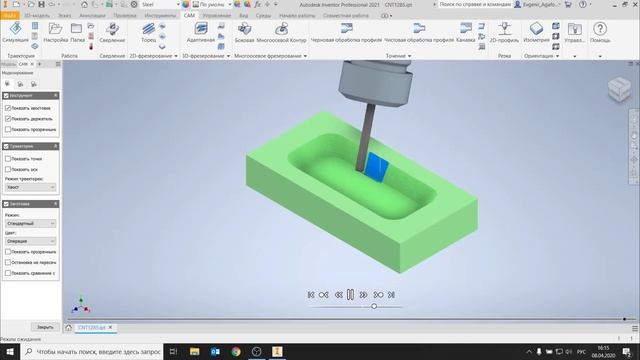Expand Многоосевое фрезерование panel dropdown

(305, 56)
